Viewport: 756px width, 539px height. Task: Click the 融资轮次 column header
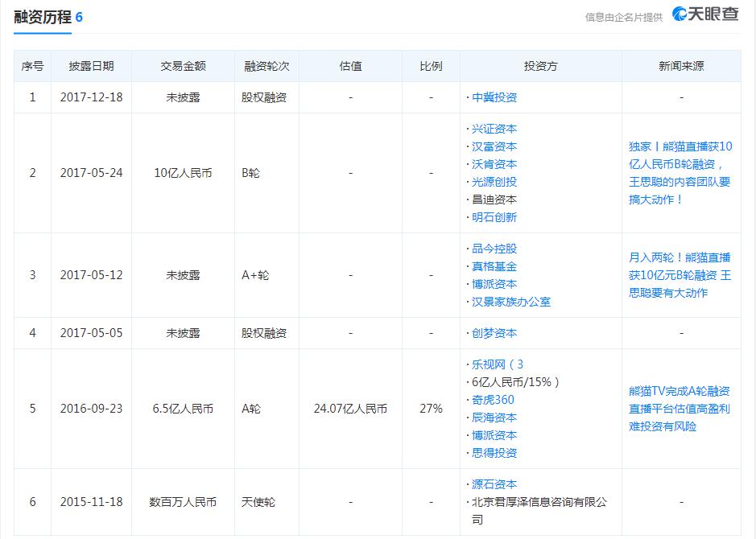click(266, 66)
